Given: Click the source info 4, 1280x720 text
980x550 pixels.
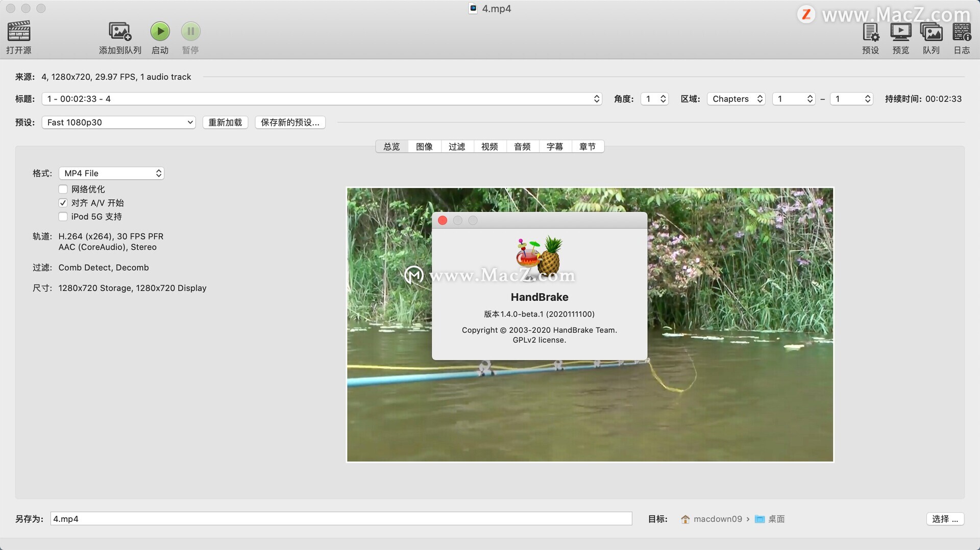Looking at the screenshot, I should click(116, 77).
